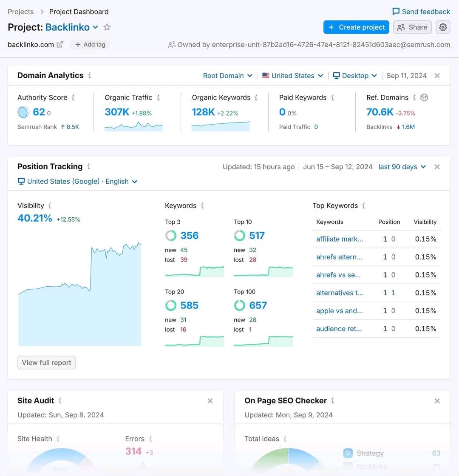The image size is (459, 476).
Task: Click the Add tag button
Action: (x=90, y=45)
